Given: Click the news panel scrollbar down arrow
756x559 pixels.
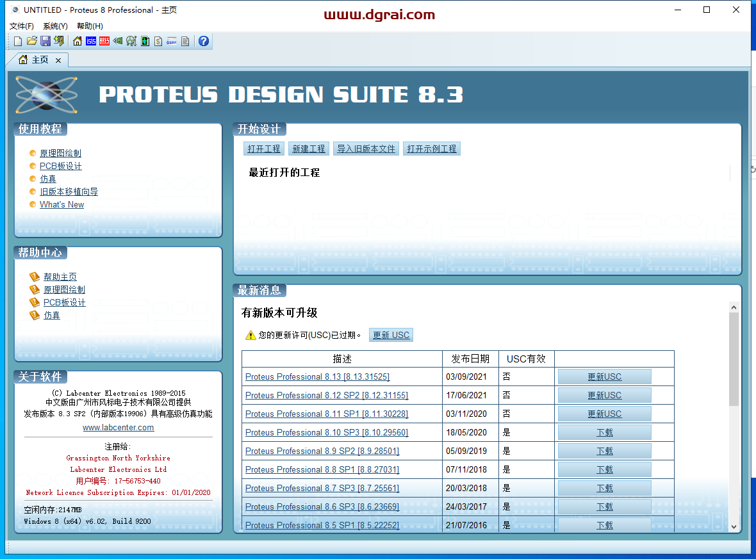Looking at the screenshot, I should pyautogui.click(x=734, y=526).
